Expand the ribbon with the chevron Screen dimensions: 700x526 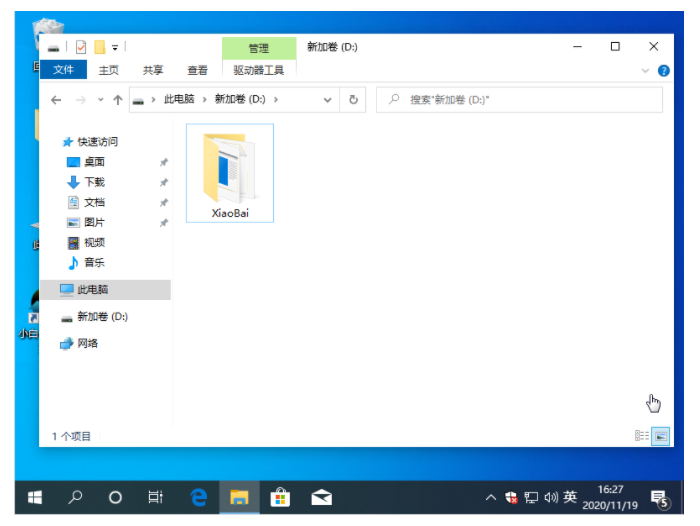click(645, 71)
